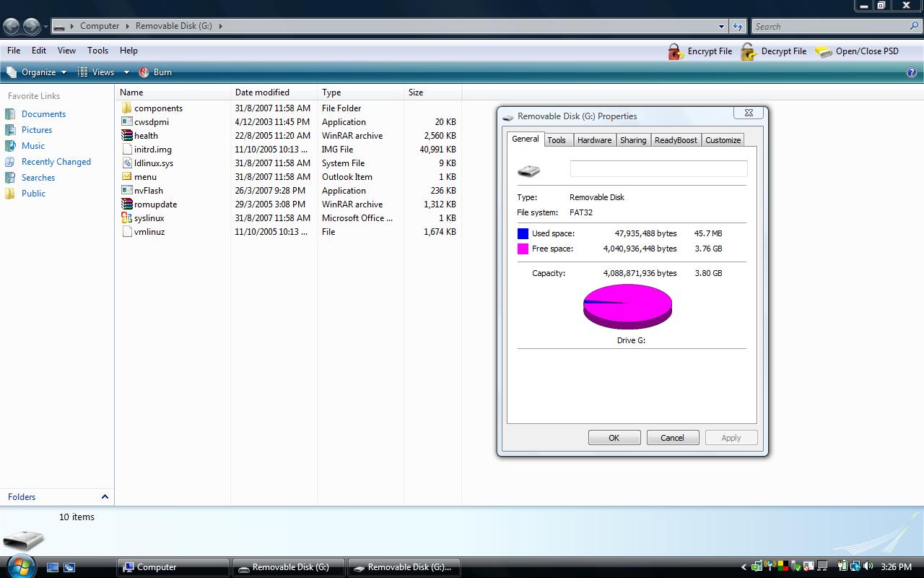Click the Search input box
Screen dimensions: 924x578
point(830,26)
